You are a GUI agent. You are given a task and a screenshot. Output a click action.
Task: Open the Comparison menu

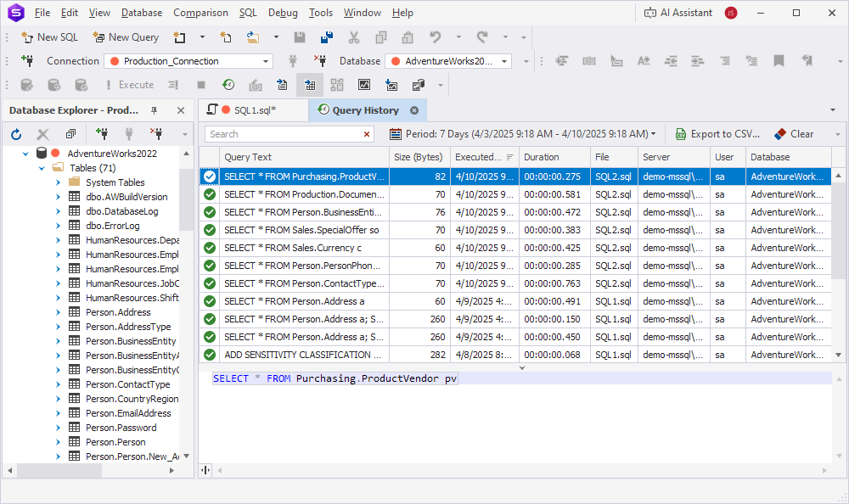[200, 12]
